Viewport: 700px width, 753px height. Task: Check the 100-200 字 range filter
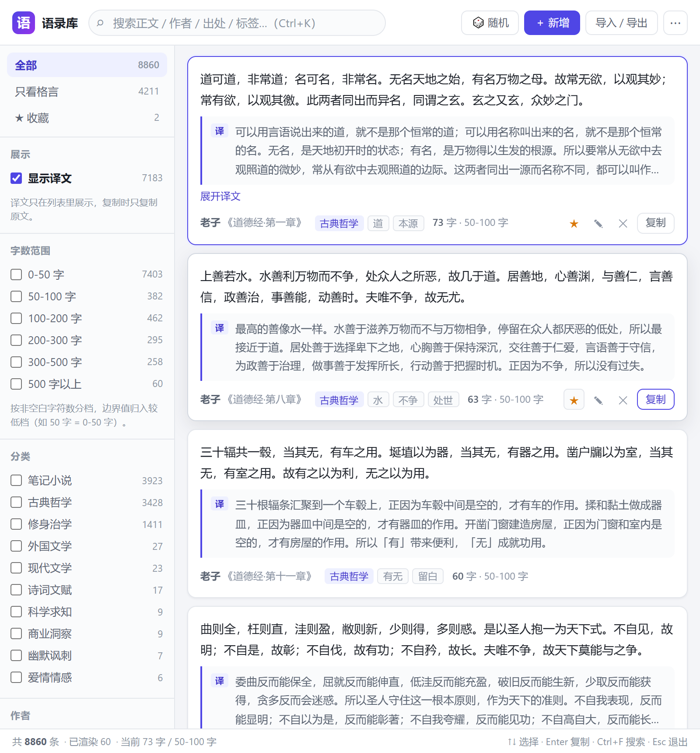point(16,318)
